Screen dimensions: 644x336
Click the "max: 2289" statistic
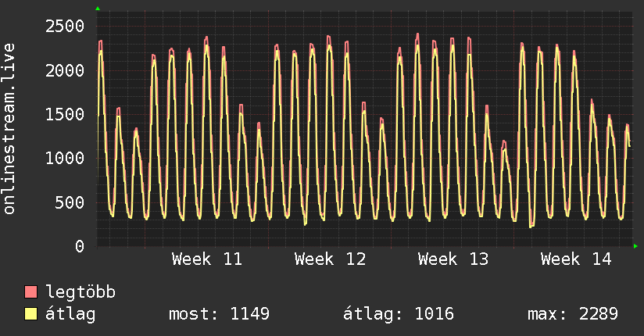point(573,314)
